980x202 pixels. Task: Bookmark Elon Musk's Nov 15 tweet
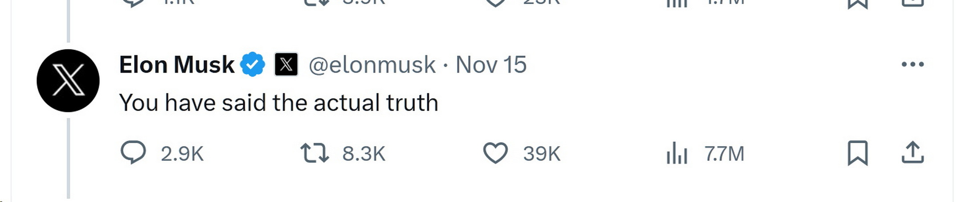click(857, 153)
